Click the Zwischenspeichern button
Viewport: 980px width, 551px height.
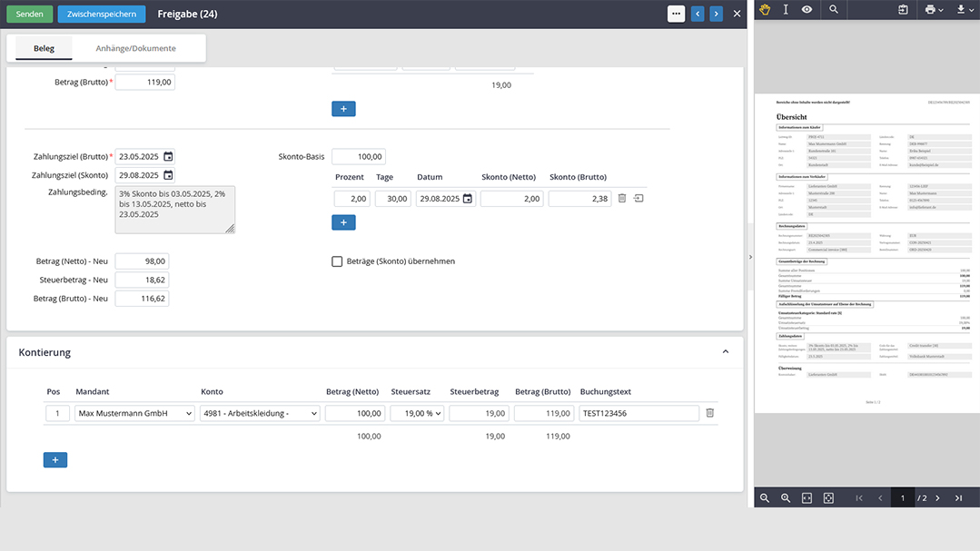[x=101, y=14]
